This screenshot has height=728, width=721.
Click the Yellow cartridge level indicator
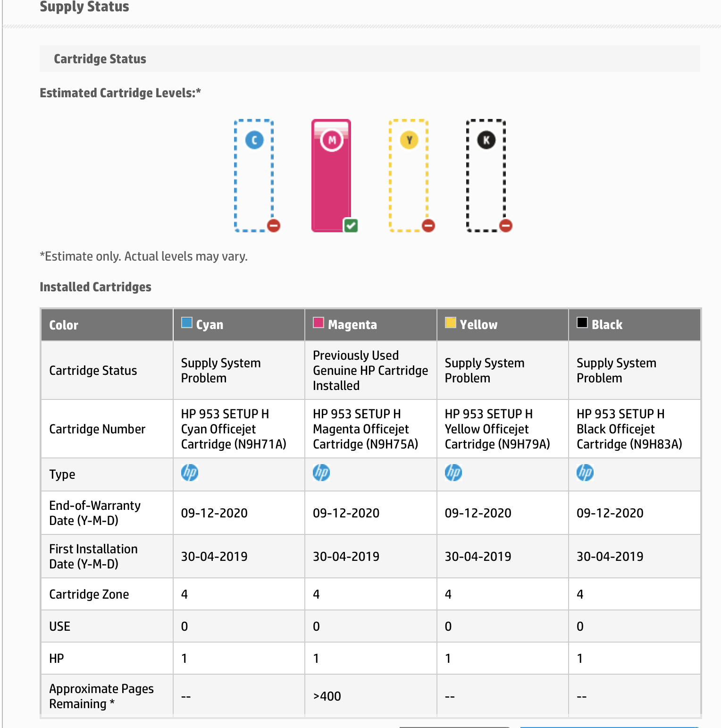[x=408, y=176]
